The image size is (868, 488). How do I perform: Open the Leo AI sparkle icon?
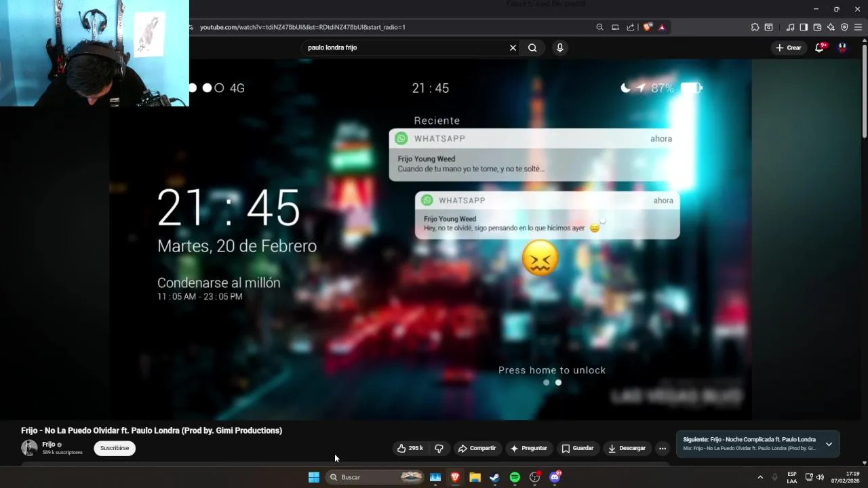(x=831, y=27)
